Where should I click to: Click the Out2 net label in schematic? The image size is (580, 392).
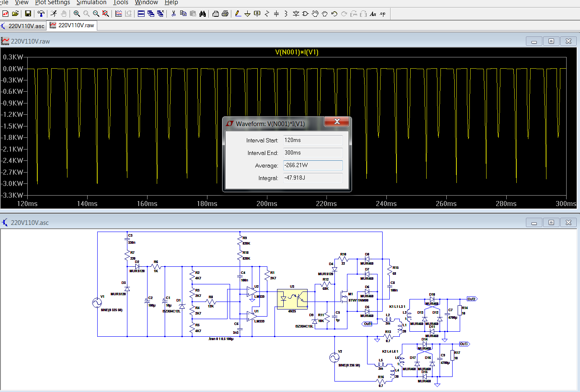tap(472, 299)
